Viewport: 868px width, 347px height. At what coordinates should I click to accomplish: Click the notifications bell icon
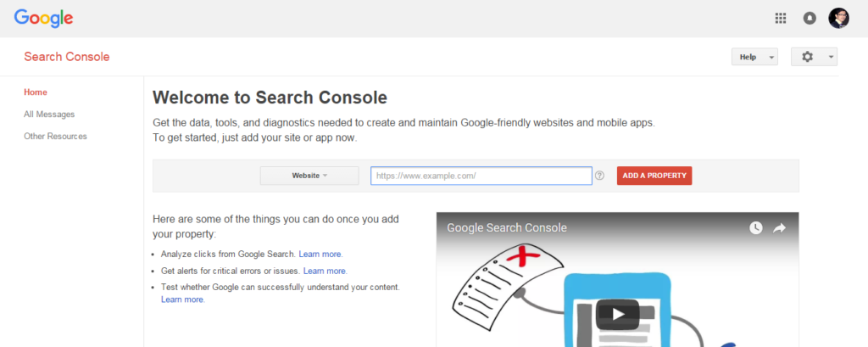(x=810, y=18)
